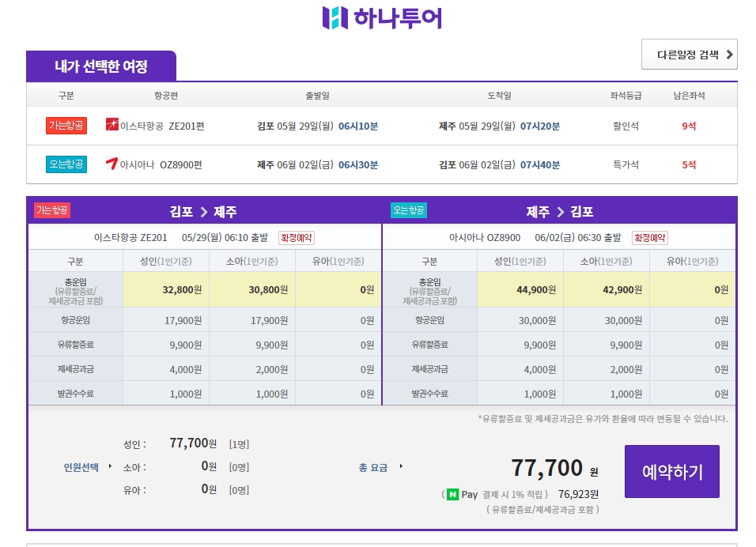Open 다른일정 검색 button
Viewport: 756px width, 547px height.
coord(690,55)
